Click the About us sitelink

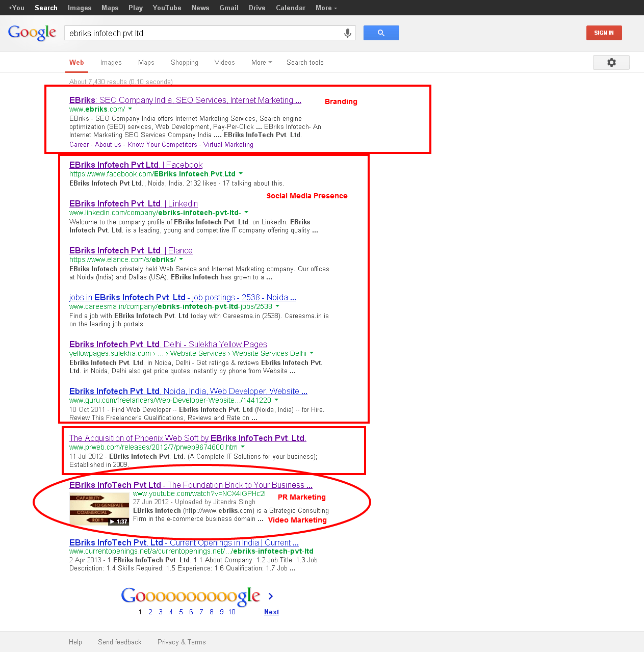pos(108,144)
